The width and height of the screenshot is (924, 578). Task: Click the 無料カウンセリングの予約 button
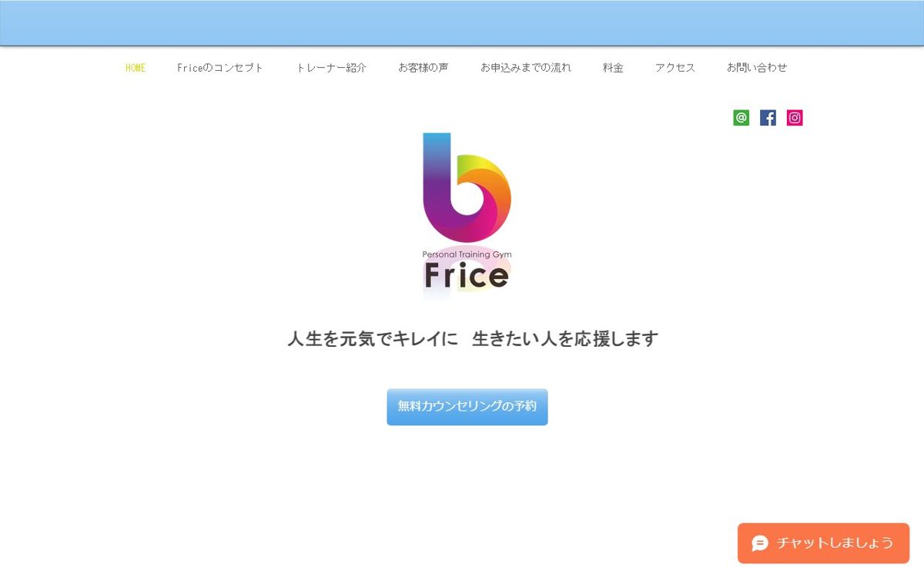467,407
